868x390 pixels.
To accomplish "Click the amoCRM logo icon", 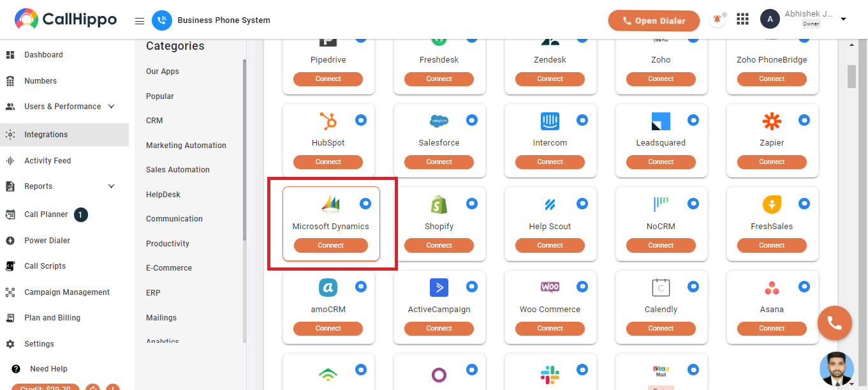I will 328,287.
